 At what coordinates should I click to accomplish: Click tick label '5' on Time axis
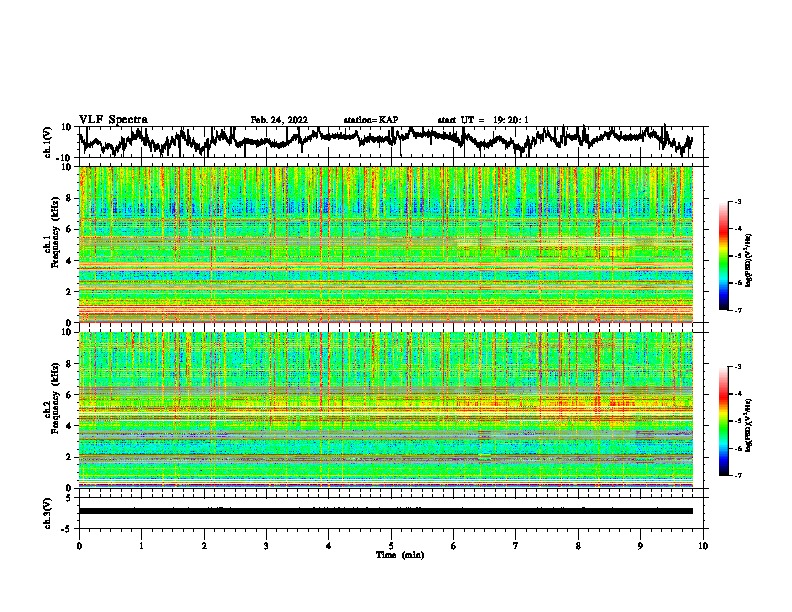[x=391, y=546]
